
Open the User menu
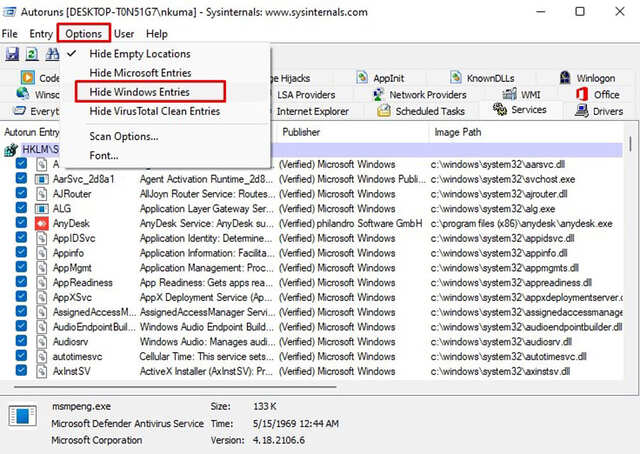click(124, 34)
